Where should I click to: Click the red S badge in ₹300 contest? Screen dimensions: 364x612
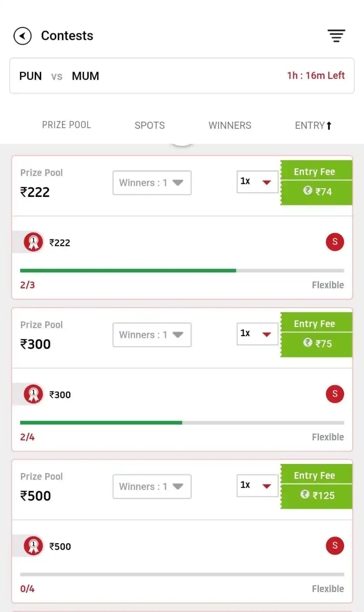[x=335, y=394]
